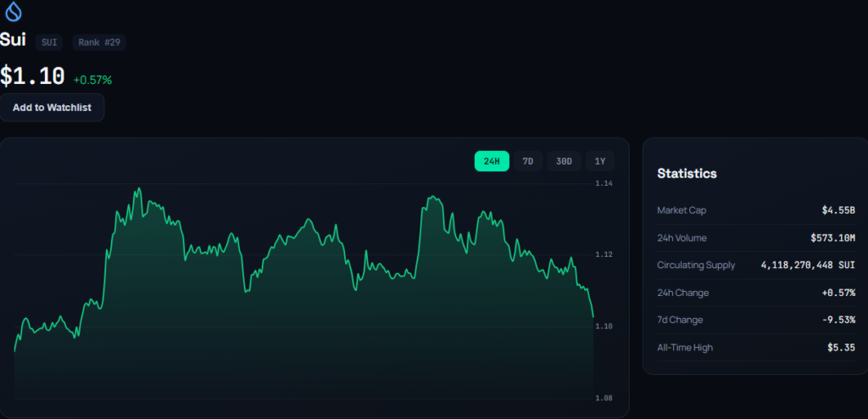Click the Sui water-drop logo icon
The image size is (868, 419).
[14, 12]
